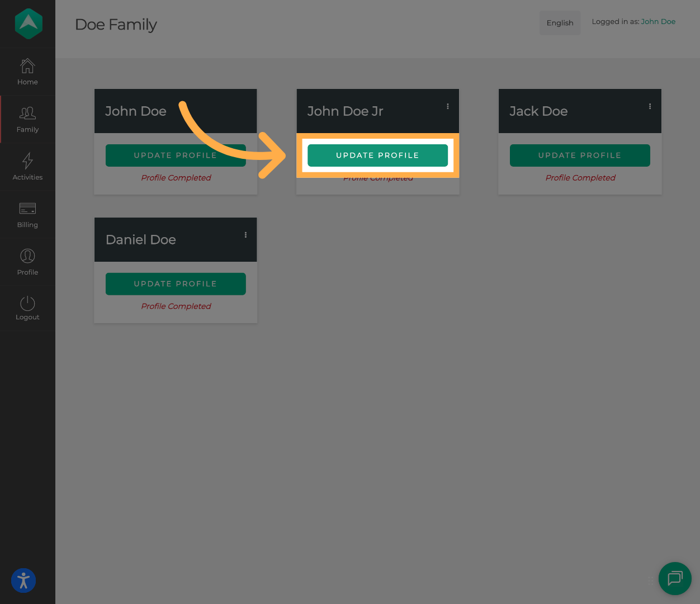Open the three-dot menu on Jack Doe's card
Viewport: 700px width, 604px height.
(650, 106)
